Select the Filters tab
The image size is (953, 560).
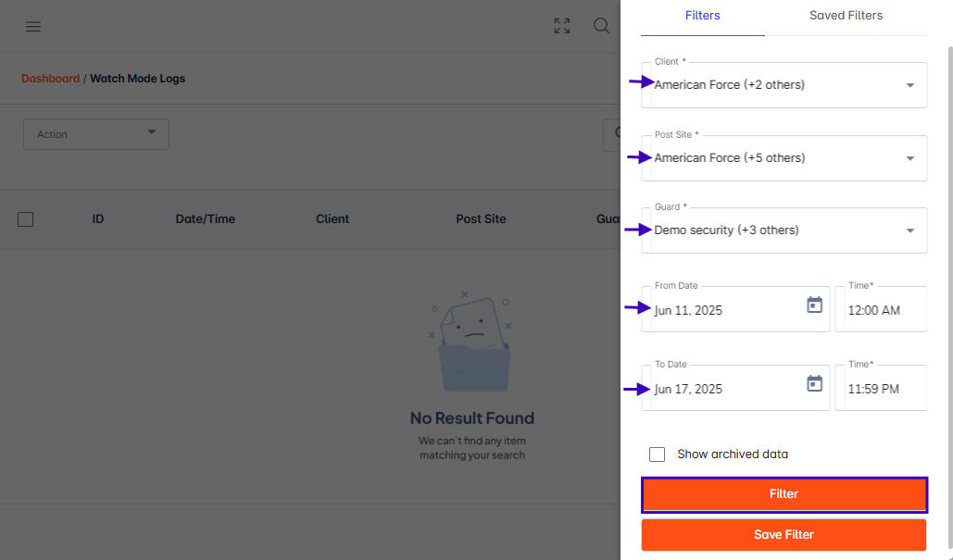pyautogui.click(x=703, y=16)
